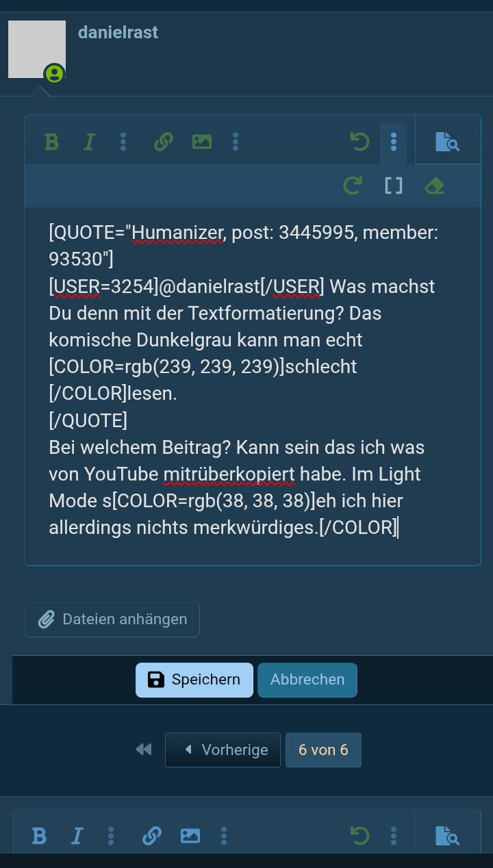Expand more text options after italic

coord(123,142)
